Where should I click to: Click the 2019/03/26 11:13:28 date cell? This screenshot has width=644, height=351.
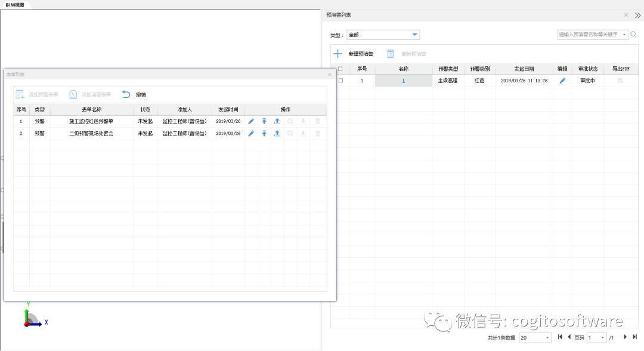pos(524,81)
